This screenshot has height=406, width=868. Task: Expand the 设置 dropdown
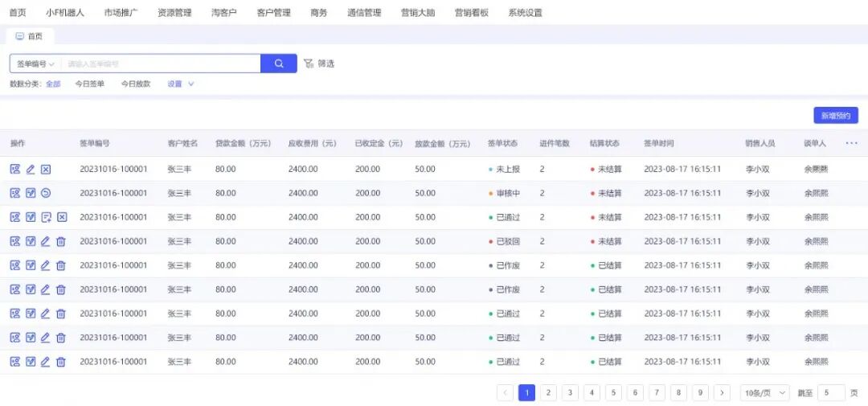click(x=181, y=84)
